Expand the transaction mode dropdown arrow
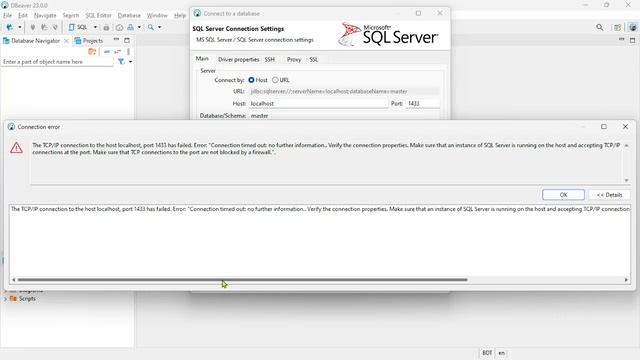 pos(139,27)
